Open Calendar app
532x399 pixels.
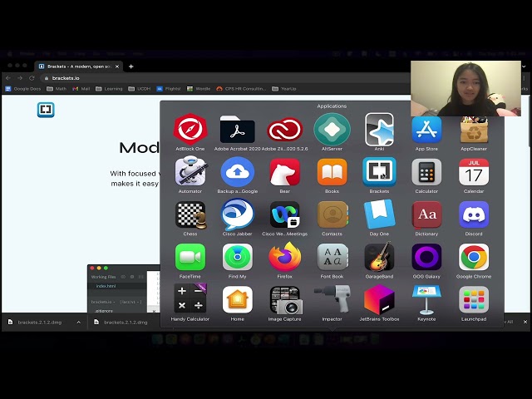click(474, 172)
